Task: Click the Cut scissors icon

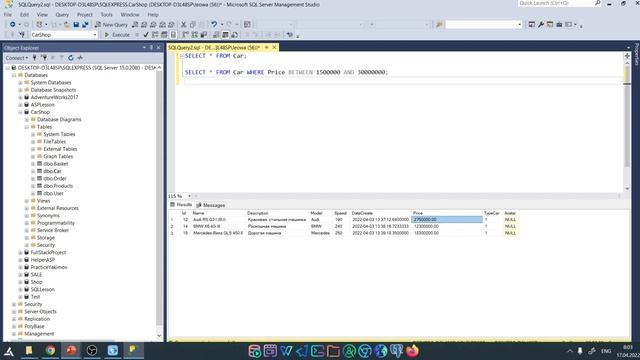Action: (x=183, y=24)
